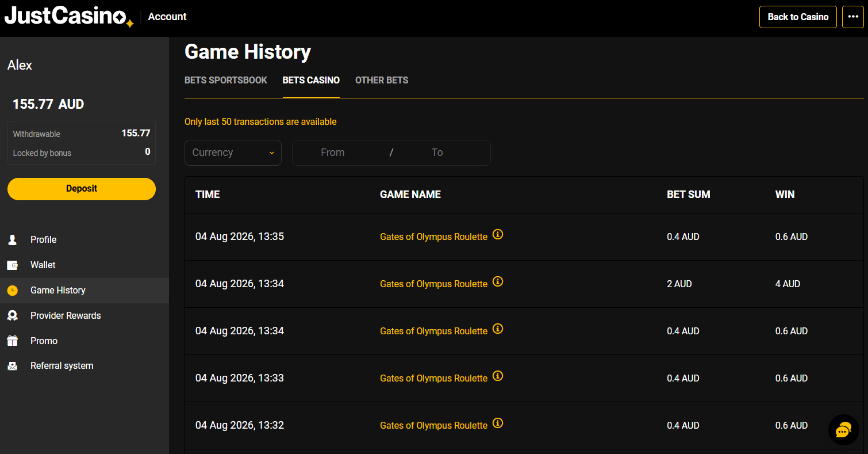Click the TIME column header
868x454 pixels.
point(208,194)
